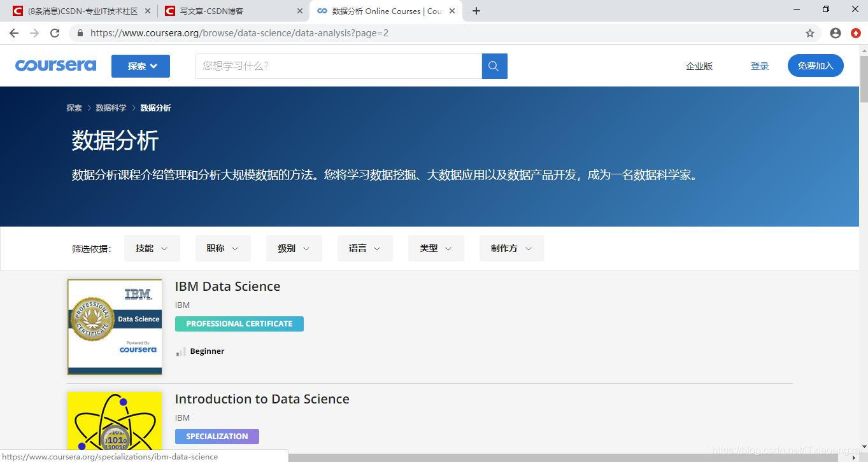Expand the 制作方 filter dropdown

click(511, 248)
